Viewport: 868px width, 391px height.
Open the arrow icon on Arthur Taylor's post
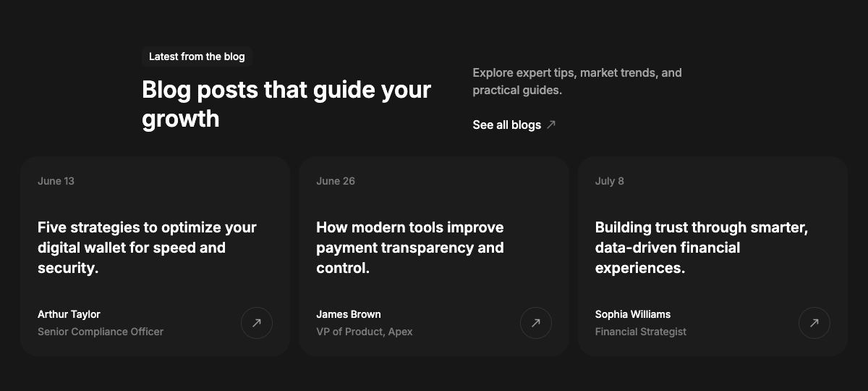[257, 323]
